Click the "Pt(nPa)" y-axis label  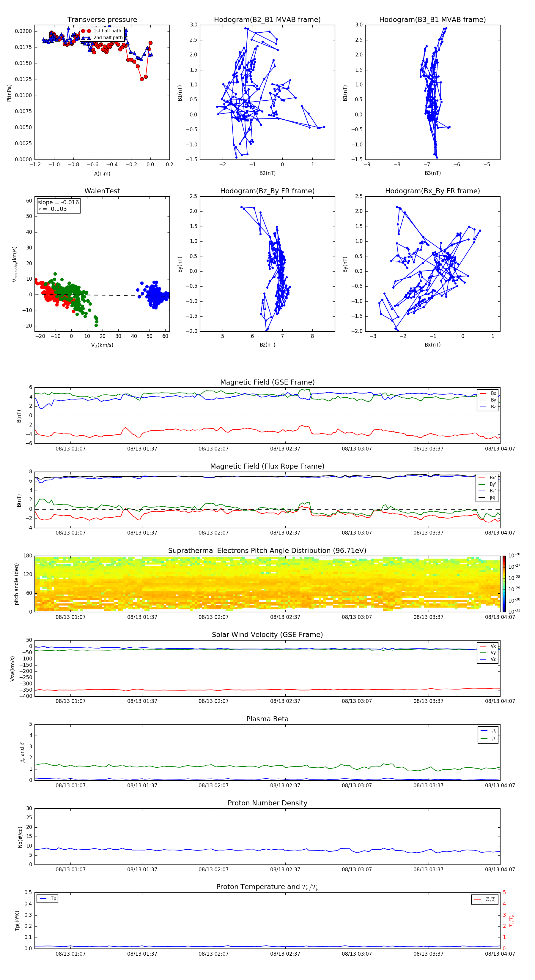(9, 93)
